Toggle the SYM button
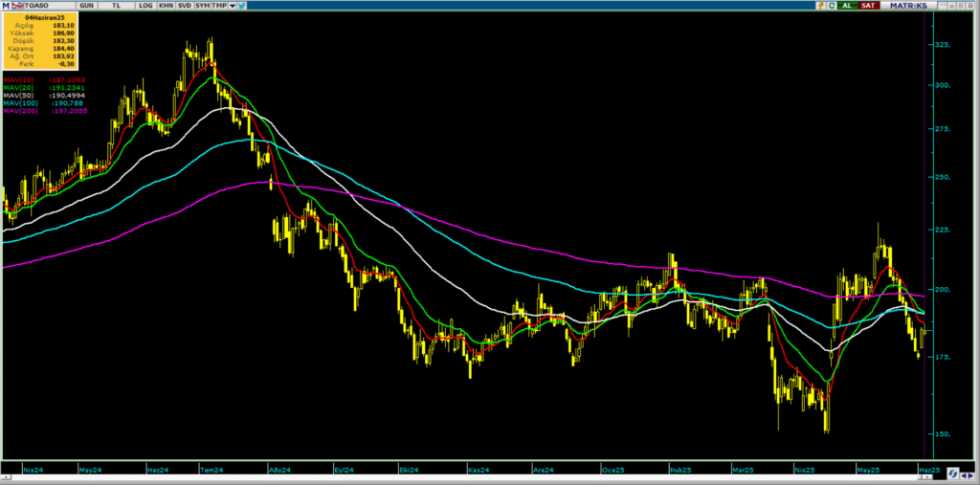 click(203, 6)
